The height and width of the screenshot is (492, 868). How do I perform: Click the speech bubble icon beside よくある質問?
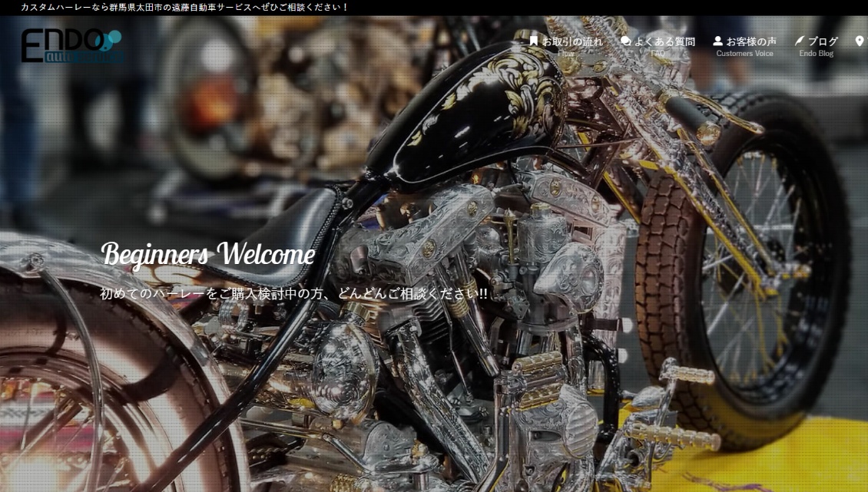(x=626, y=41)
